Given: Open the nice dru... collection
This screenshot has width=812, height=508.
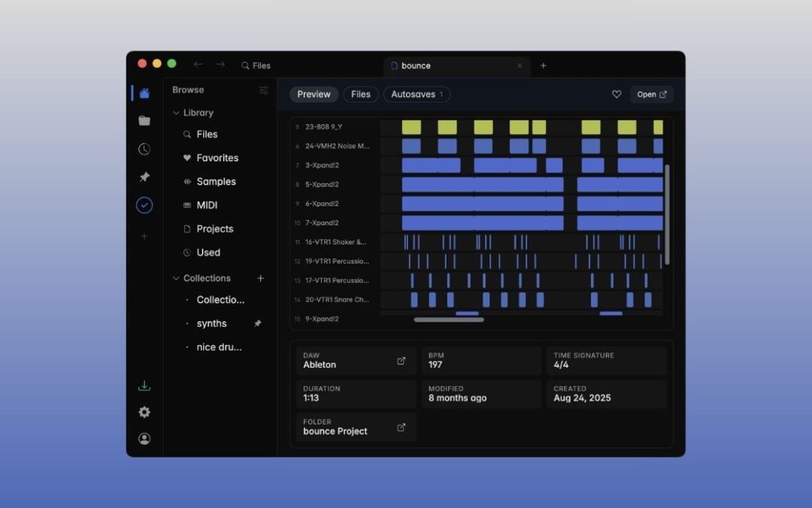Looking at the screenshot, I should [x=220, y=347].
